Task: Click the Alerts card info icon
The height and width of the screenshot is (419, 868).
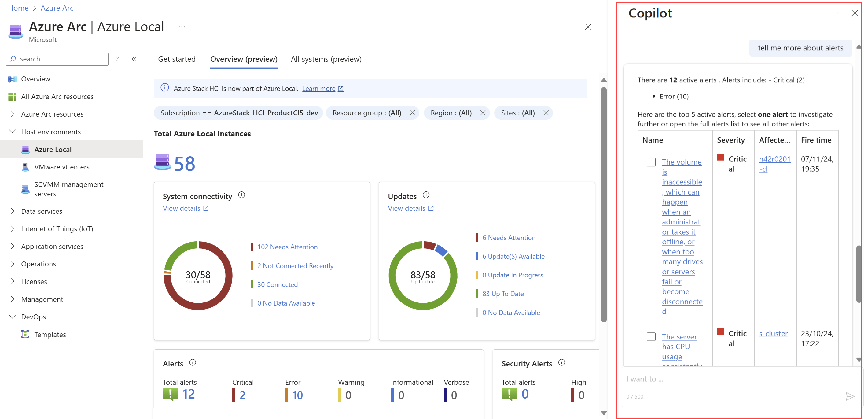Action: coord(193,362)
